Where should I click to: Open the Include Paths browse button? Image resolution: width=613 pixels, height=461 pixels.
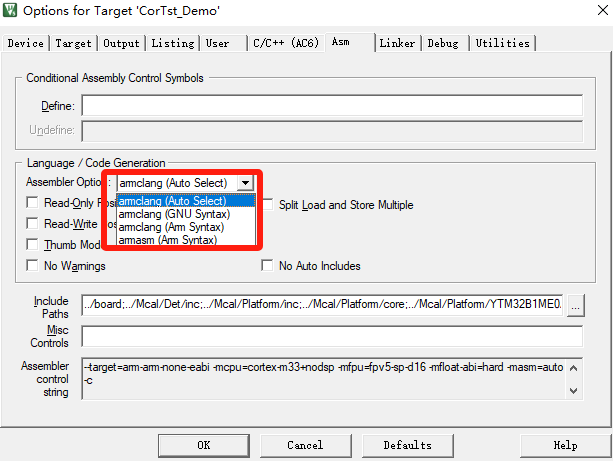tap(575, 308)
